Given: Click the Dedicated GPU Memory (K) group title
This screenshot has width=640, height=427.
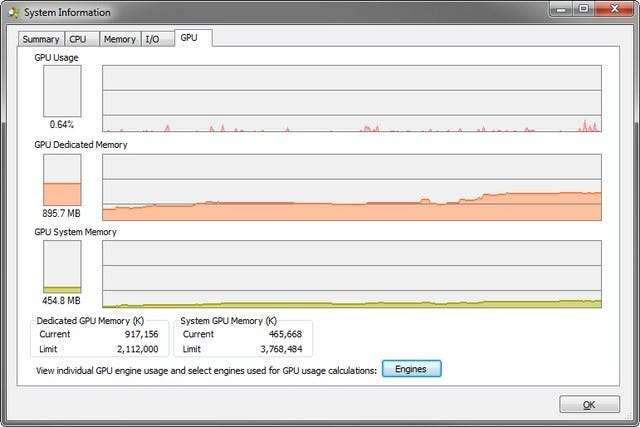Looking at the screenshot, I should coord(90,321).
